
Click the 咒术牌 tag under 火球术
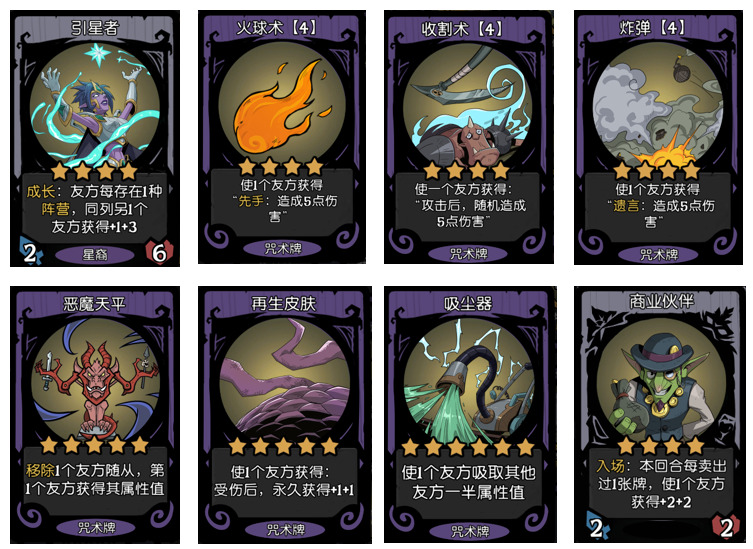283,248
